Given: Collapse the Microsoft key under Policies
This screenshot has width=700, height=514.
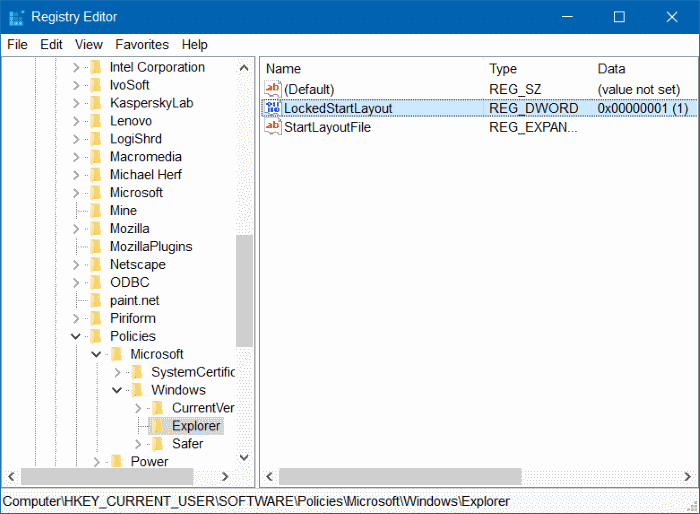Looking at the screenshot, I should coord(96,354).
